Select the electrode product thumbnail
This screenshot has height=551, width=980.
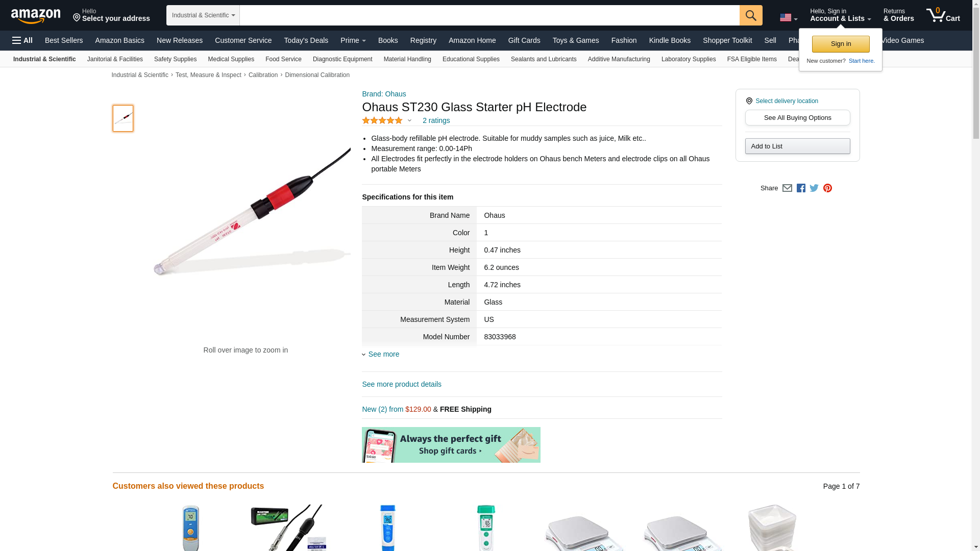click(x=123, y=118)
